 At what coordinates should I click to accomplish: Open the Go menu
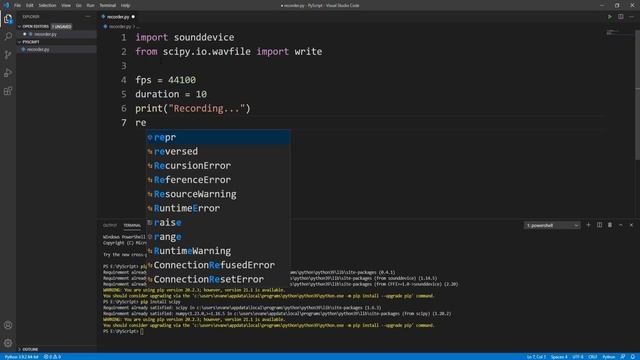78,5
